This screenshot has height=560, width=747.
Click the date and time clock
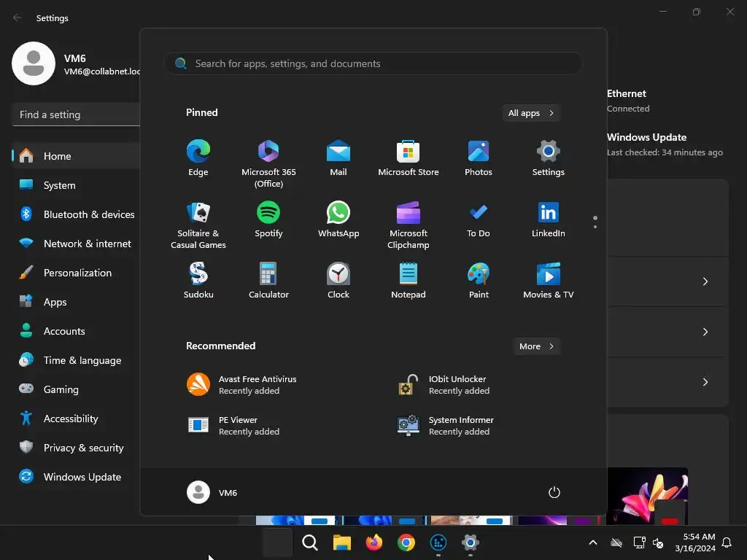click(x=695, y=542)
